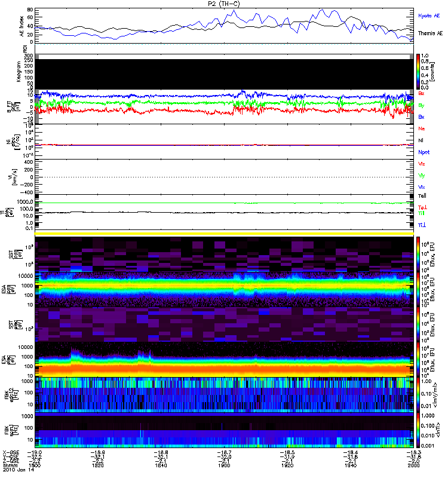This screenshot has width=448, height=478.
Task: Select the Te⊥ temperature legend label
Action: click(422, 207)
